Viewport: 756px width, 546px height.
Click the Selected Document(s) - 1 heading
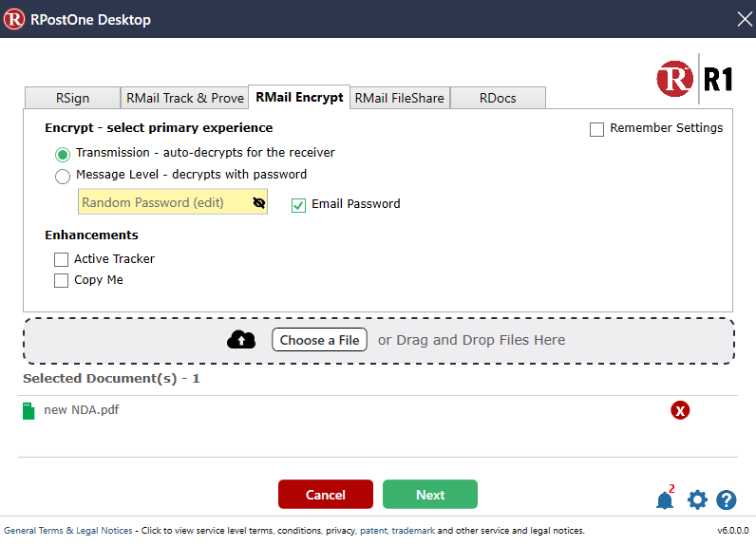111,378
